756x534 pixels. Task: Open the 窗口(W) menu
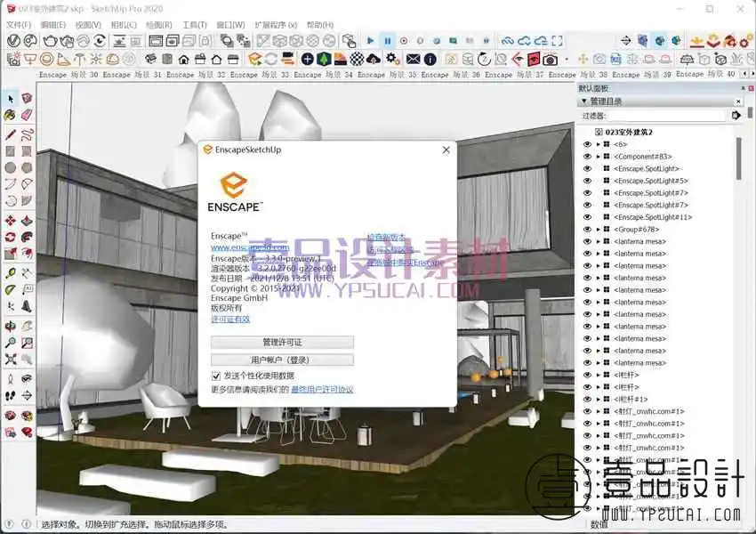click(230, 25)
